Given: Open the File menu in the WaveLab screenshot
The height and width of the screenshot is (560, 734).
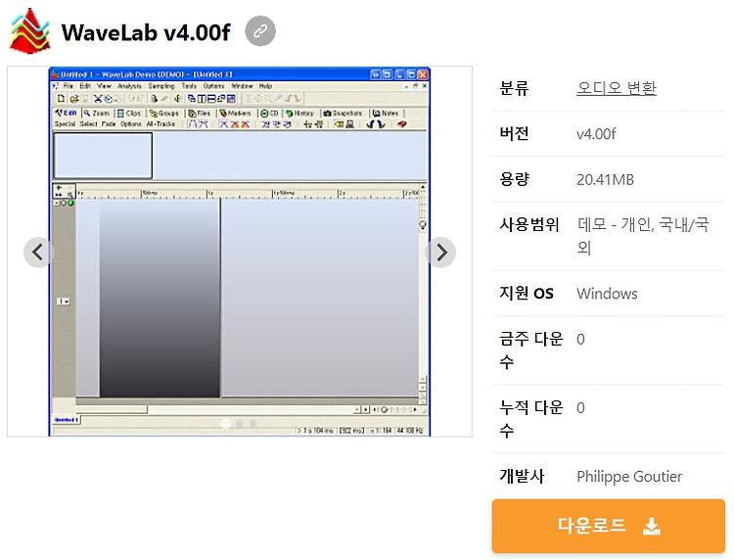Looking at the screenshot, I should point(68,86).
